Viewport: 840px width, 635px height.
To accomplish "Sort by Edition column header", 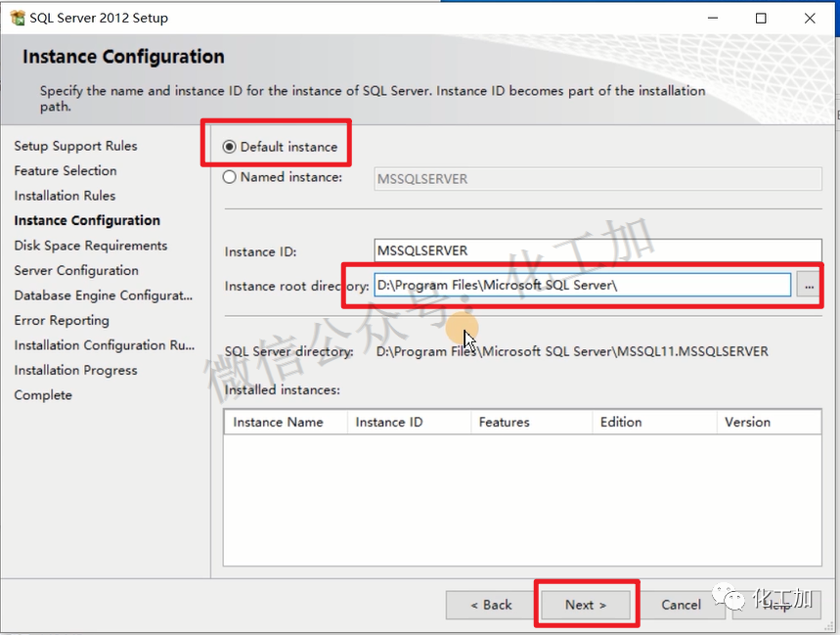I will pyautogui.click(x=654, y=423).
